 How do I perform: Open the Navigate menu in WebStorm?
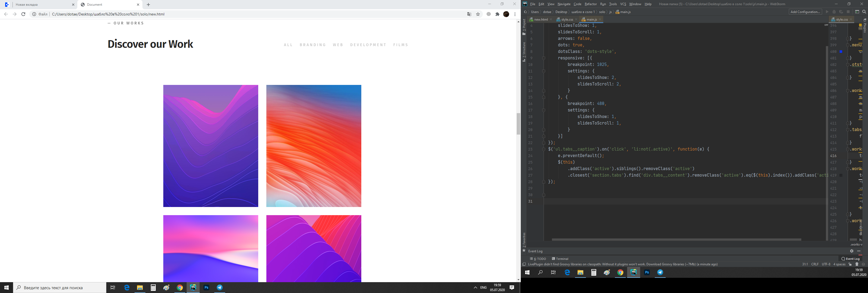pos(564,4)
